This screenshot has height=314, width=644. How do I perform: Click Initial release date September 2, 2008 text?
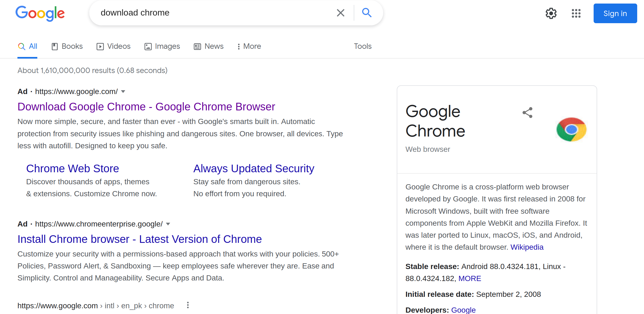click(x=473, y=294)
